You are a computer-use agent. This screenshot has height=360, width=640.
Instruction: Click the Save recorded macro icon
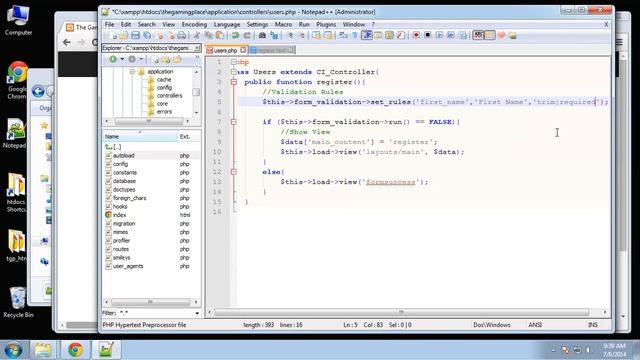click(462, 36)
